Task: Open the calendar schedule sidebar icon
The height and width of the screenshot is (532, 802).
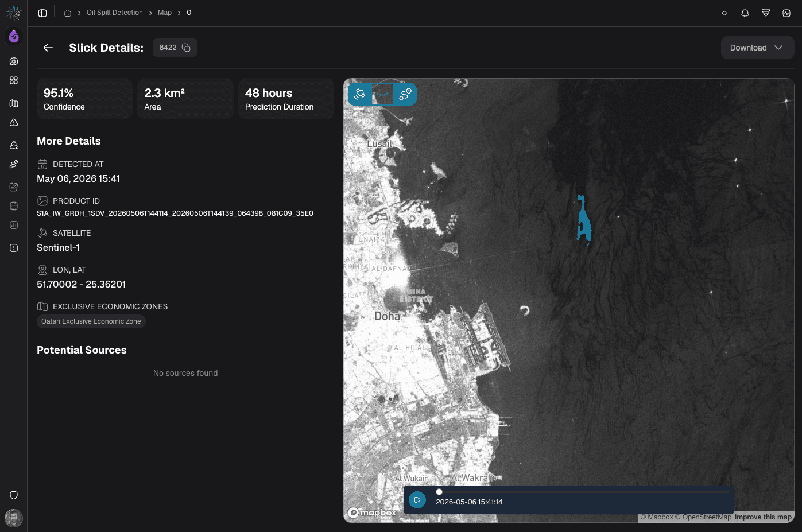Action: pos(14,206)
